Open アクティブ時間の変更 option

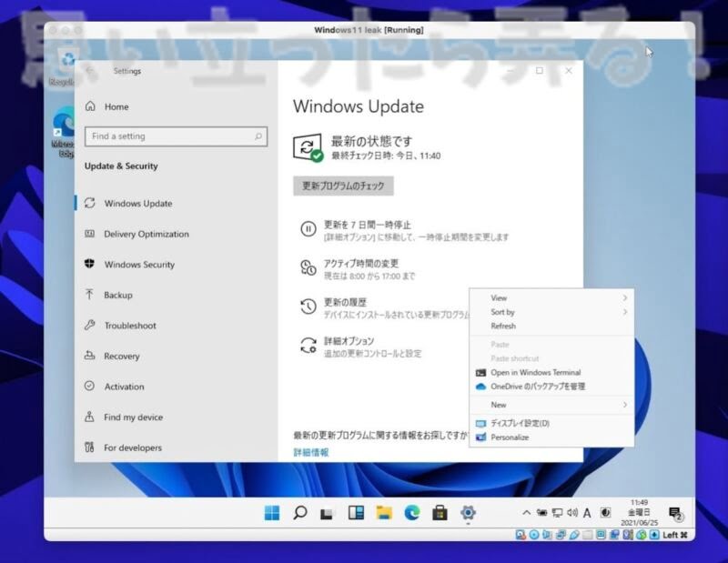(x=358, y=269)
